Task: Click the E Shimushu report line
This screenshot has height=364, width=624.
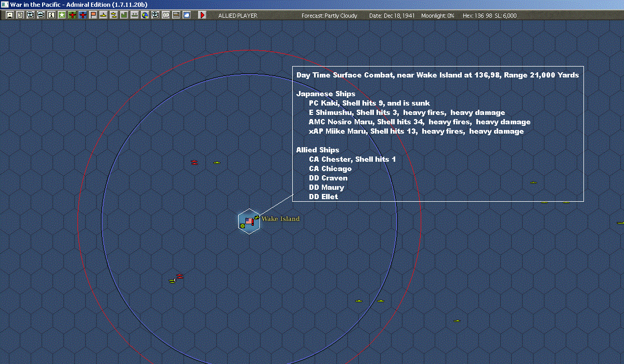Action: (407, 113)
